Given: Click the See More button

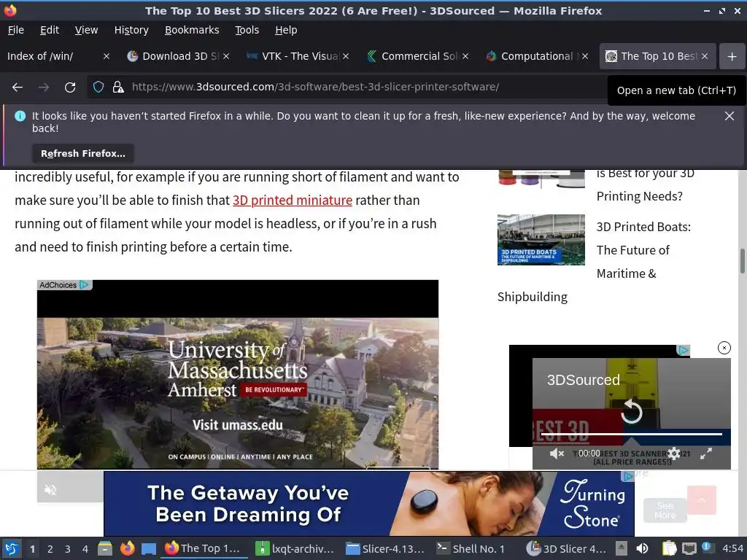Looking at the screenshot, I should coord(665,510).
